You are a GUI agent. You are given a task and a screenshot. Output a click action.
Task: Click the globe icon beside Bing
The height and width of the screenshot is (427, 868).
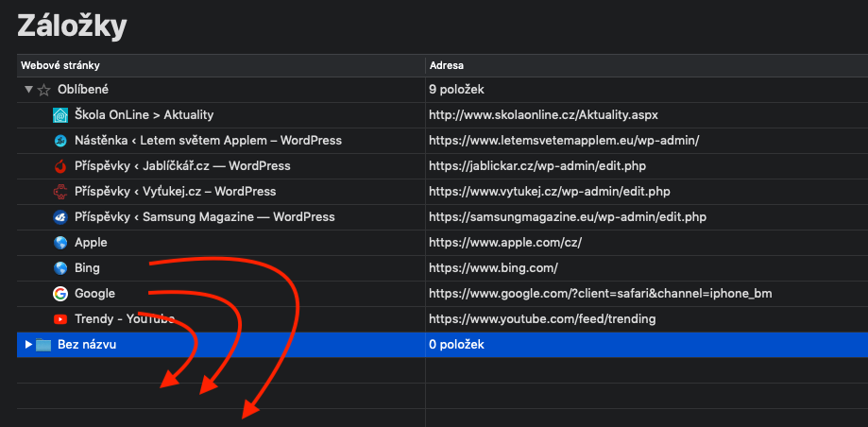(x=60, y=268)
